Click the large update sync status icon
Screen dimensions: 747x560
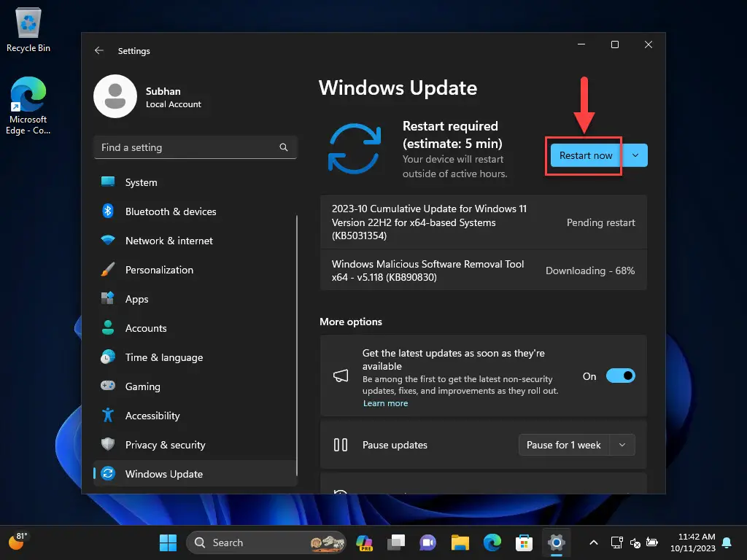[x=355, y=148]
